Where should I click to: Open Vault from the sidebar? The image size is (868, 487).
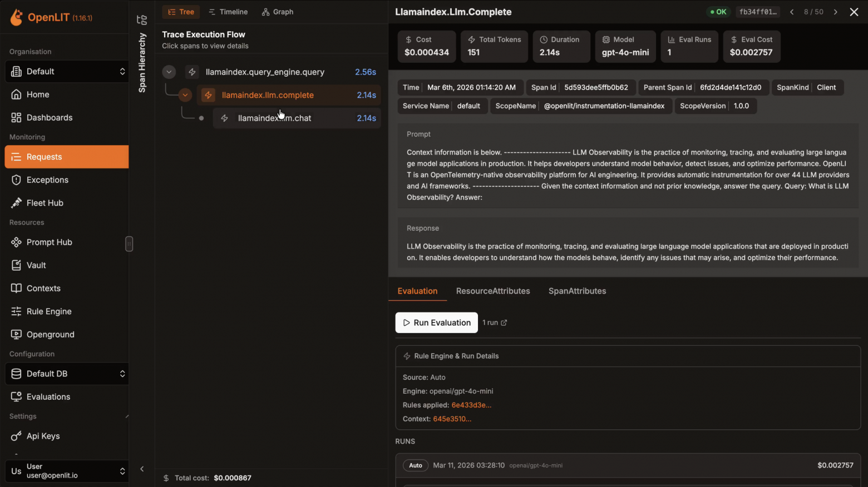[36, 265]
